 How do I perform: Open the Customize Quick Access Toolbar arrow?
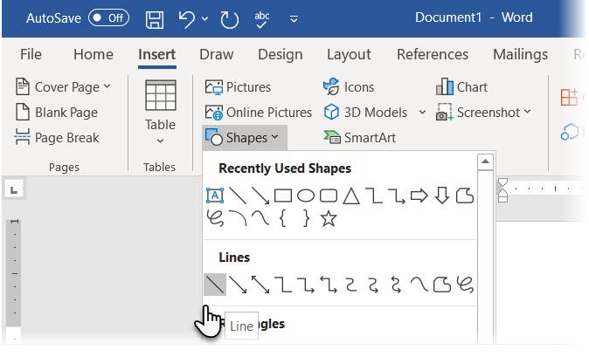coord(294,18)
